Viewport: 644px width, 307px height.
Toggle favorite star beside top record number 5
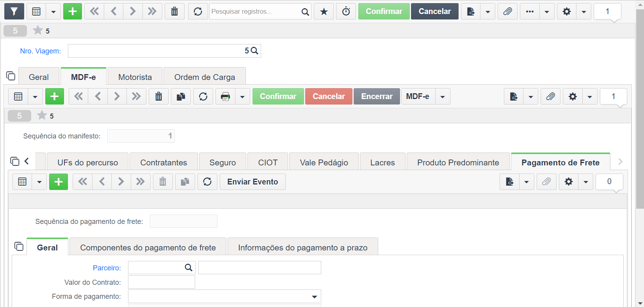point(38,30)
